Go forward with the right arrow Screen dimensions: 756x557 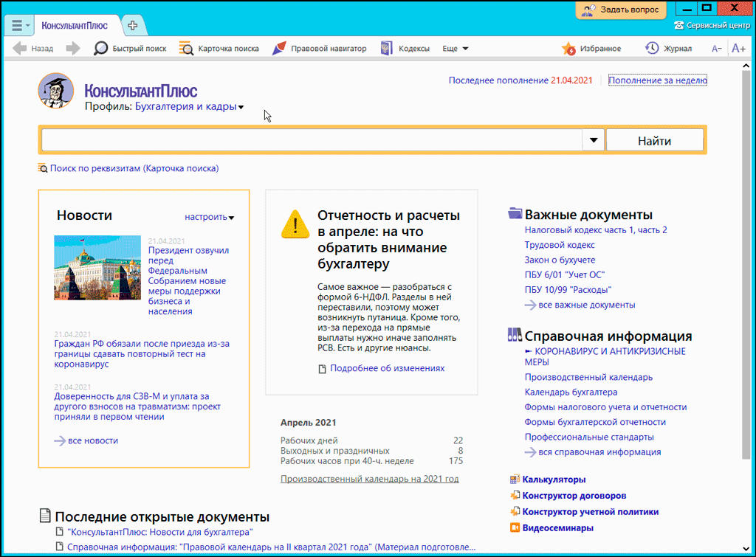(x=73, y=48)
